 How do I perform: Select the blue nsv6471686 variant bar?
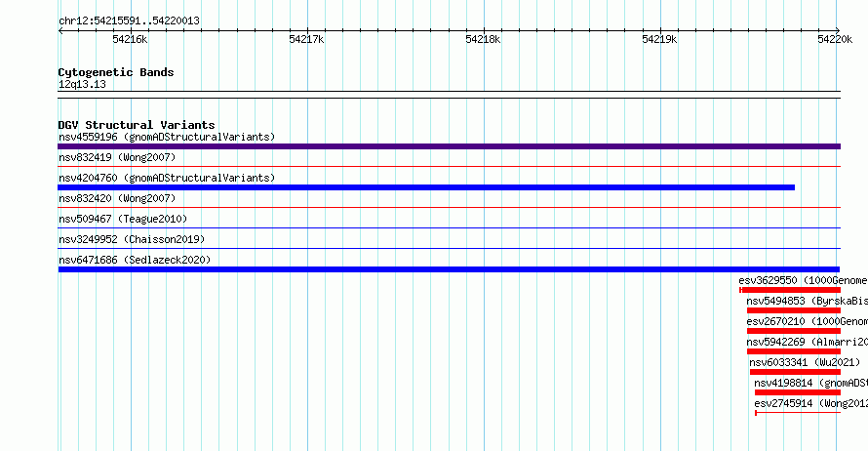pyautogui.click(x=449, y=269)
